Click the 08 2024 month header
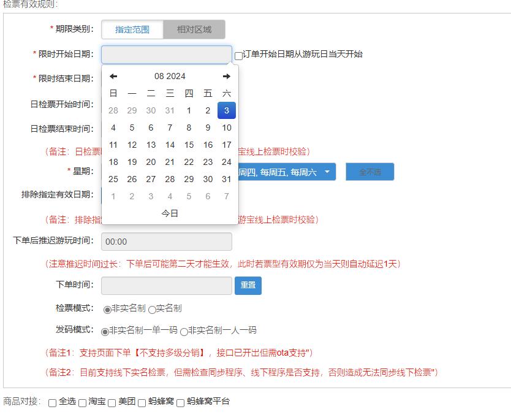Viewport: 511px width, 420px height. [170, 76]
